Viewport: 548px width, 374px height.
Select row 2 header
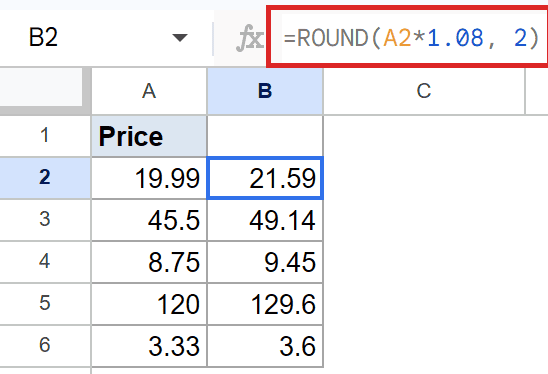coord(45,178)
